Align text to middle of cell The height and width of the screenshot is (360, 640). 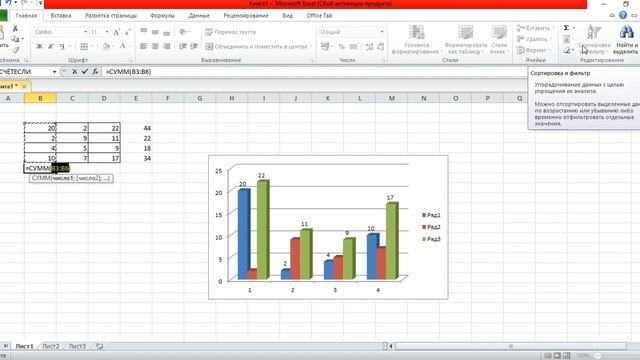[155, 32]
